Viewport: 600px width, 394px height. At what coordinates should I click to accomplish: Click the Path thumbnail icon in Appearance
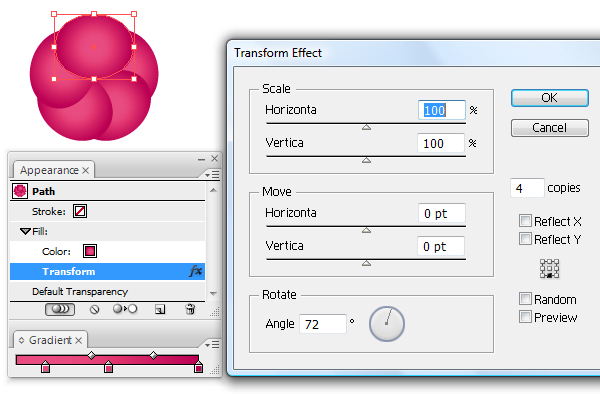click(x=20, y=191)
